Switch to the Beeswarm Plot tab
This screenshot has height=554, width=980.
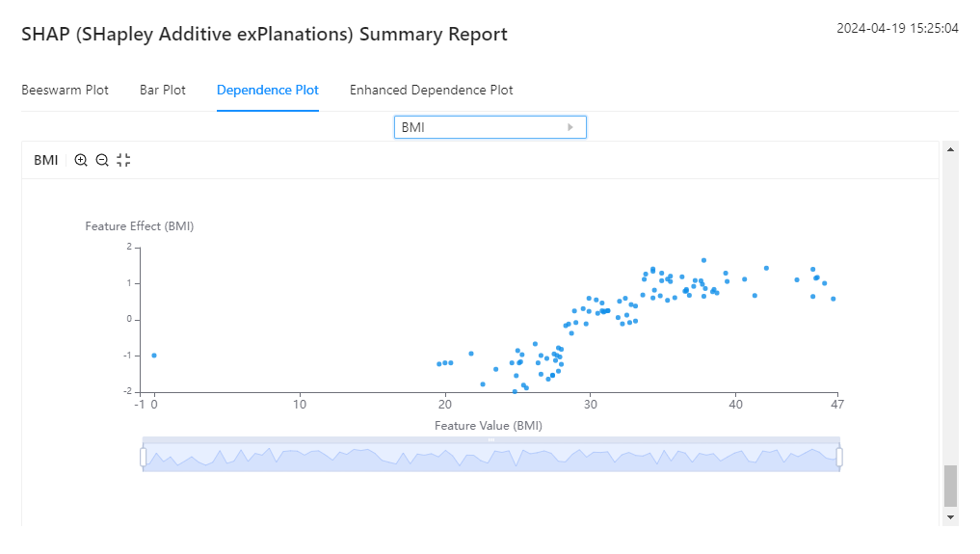coord(65,91)
